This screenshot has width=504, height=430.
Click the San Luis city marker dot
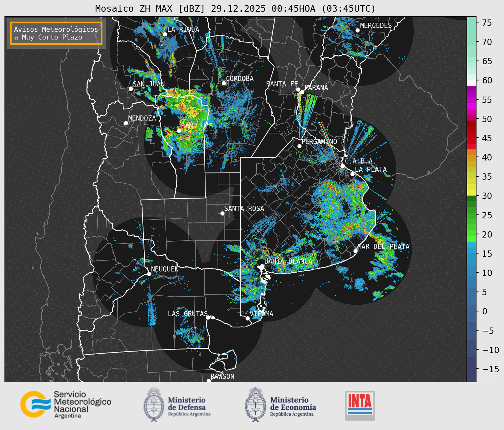(x=179, y=131)
